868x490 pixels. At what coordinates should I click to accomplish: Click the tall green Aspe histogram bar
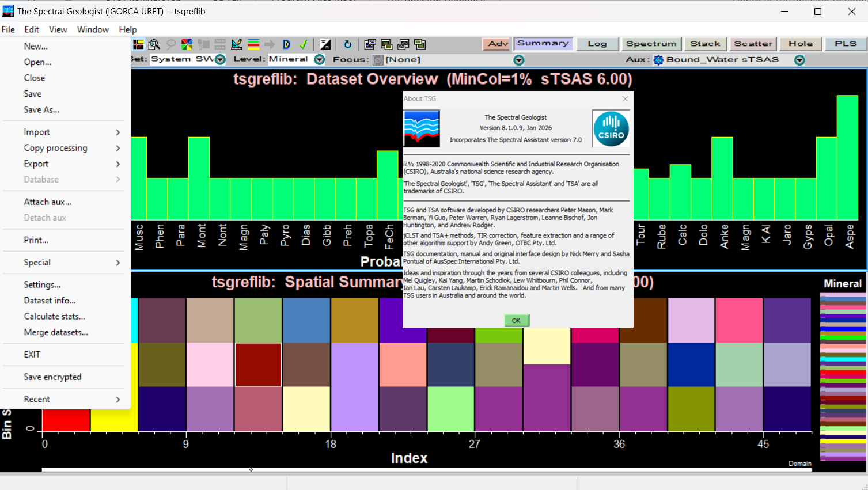coord(847,157)
